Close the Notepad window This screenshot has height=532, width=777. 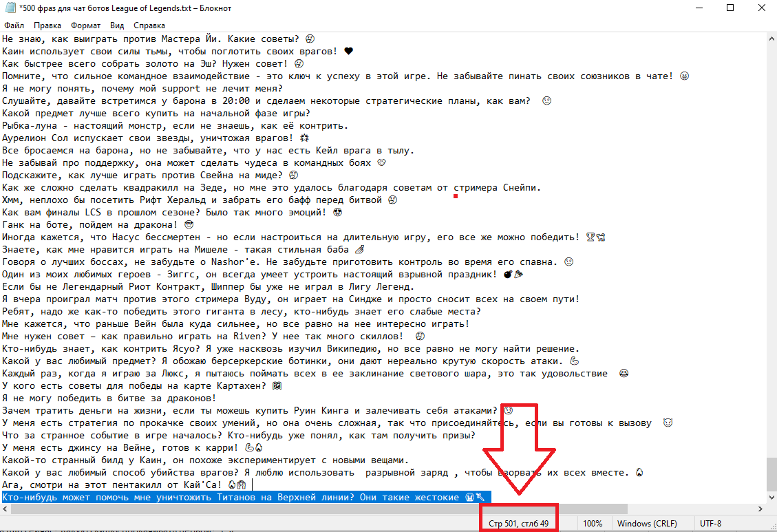point(761,8)
